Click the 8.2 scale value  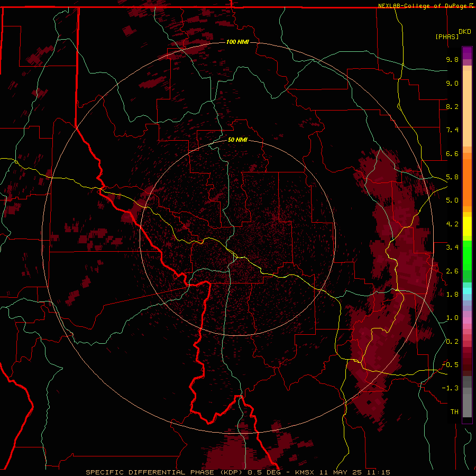tap(452, 106)
